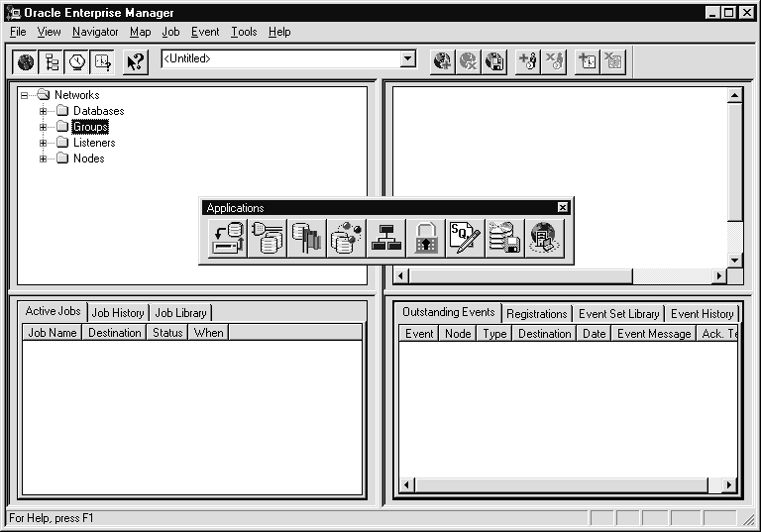Click the Node column header
The width and height of the screenshot is (761, 532).
coord(458,334)
